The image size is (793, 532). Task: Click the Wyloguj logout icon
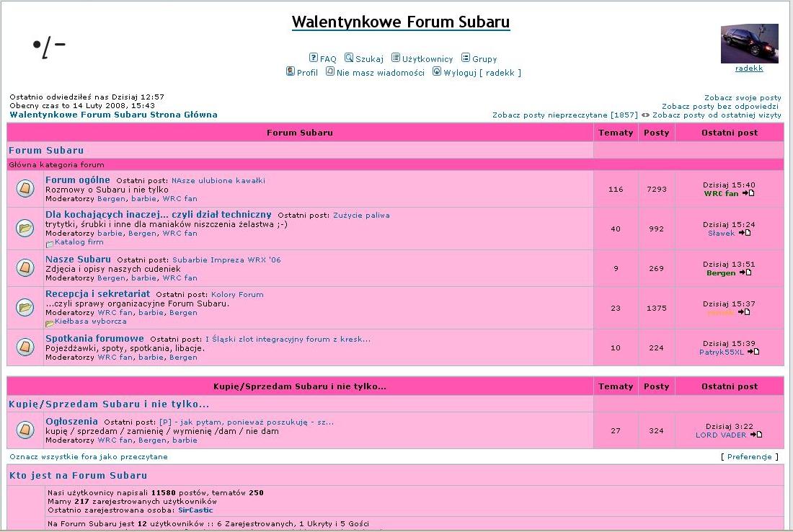(x=437, y=71)
